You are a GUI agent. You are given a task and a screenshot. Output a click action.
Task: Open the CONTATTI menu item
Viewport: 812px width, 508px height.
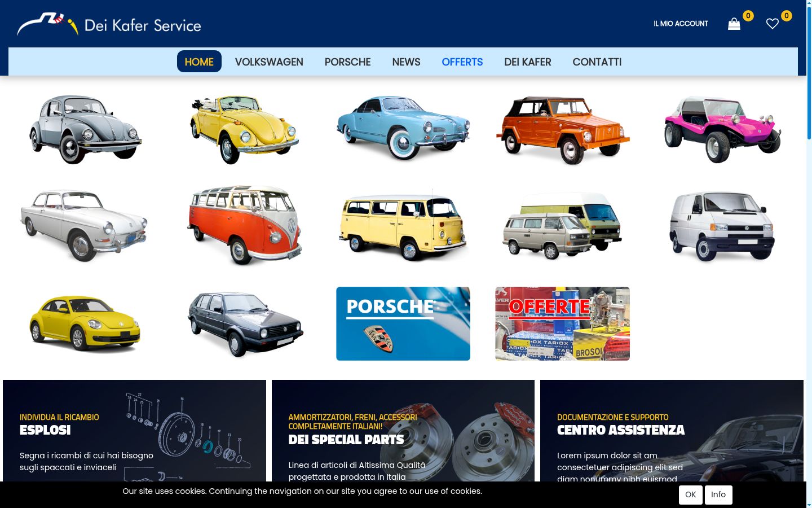tap(597, 62)
